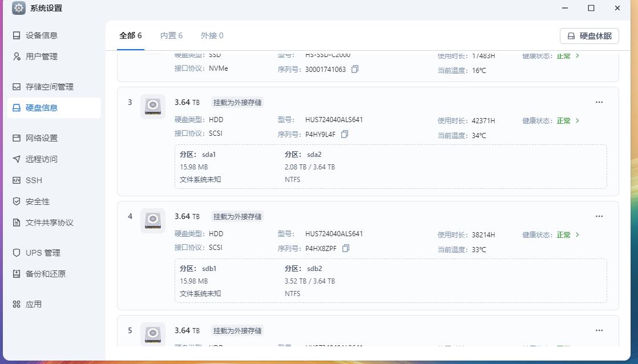Click the 2.08 TB / 3.64 TB usage text
The height and width of the screenshot is (364, 638).
tap(310, 167)
